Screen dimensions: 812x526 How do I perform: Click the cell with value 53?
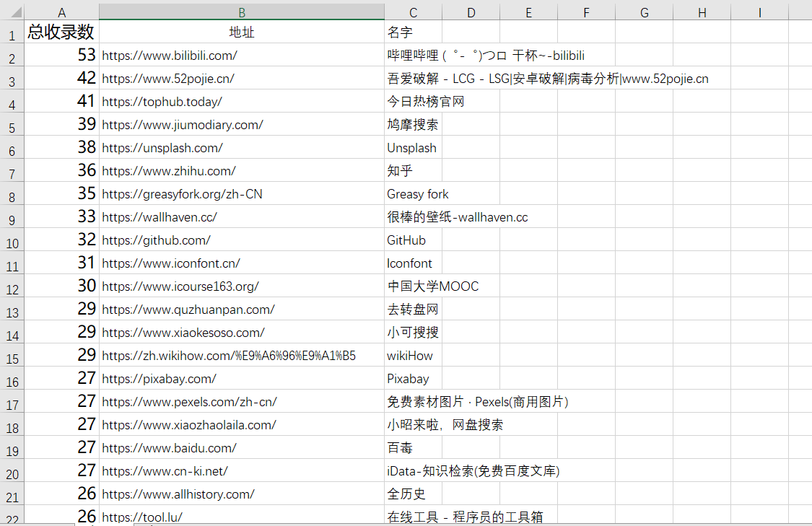click(61, 55)
